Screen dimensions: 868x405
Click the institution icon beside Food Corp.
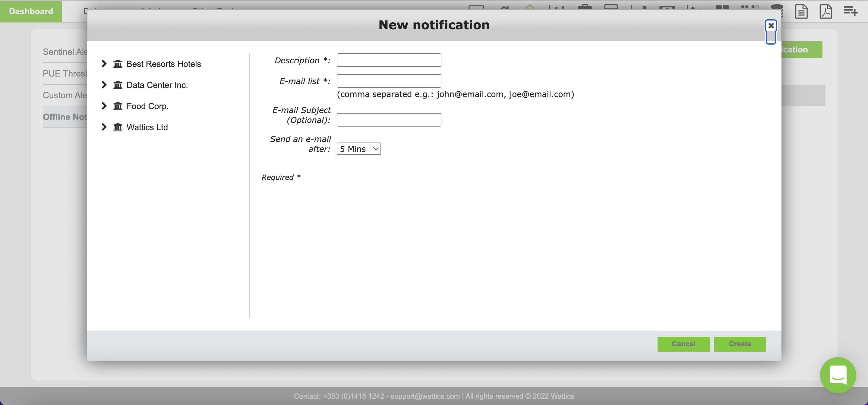[x=118, y=106]
